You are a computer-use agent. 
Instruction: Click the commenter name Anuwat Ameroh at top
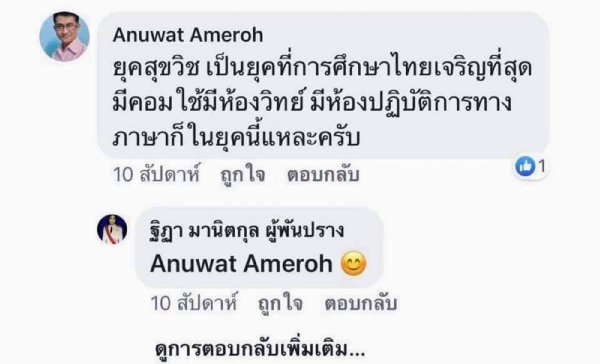coord(188,35)
